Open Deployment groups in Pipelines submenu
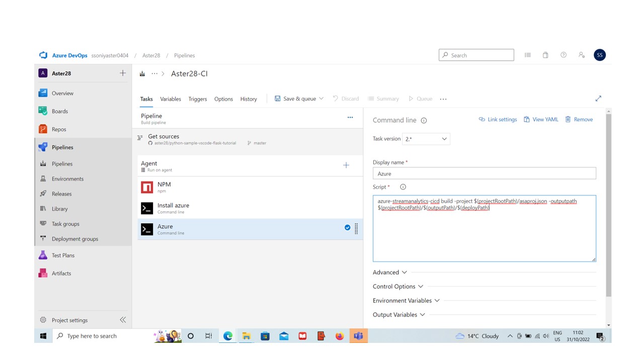644x362 pixels. (75, 239)
